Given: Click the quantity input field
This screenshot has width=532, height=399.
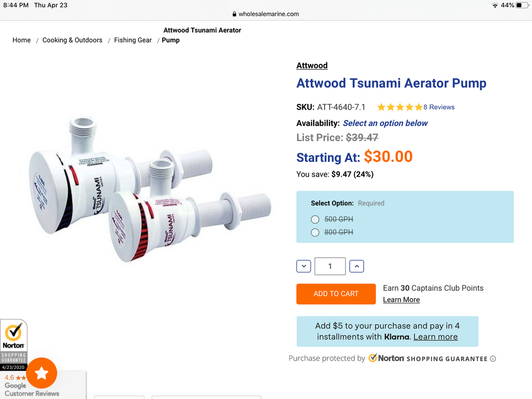Looking at the screenshot, I should pyautogui.click(x=330, y=267).
